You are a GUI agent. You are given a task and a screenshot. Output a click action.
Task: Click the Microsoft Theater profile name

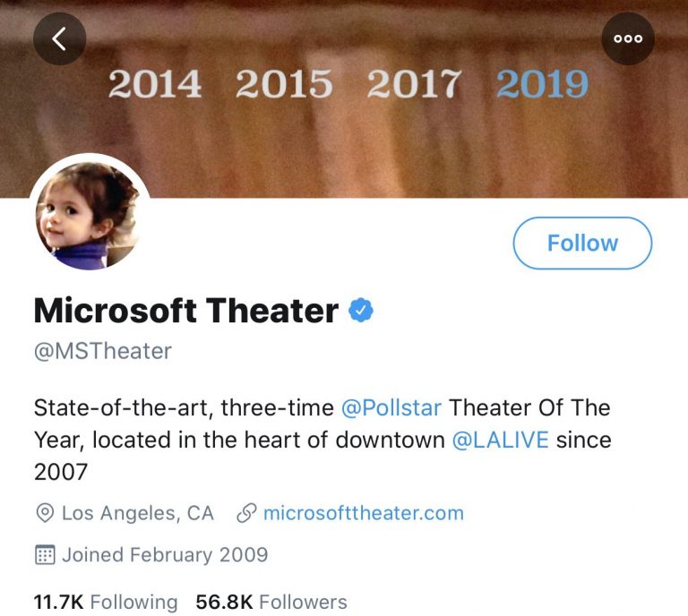coord(185,311)
